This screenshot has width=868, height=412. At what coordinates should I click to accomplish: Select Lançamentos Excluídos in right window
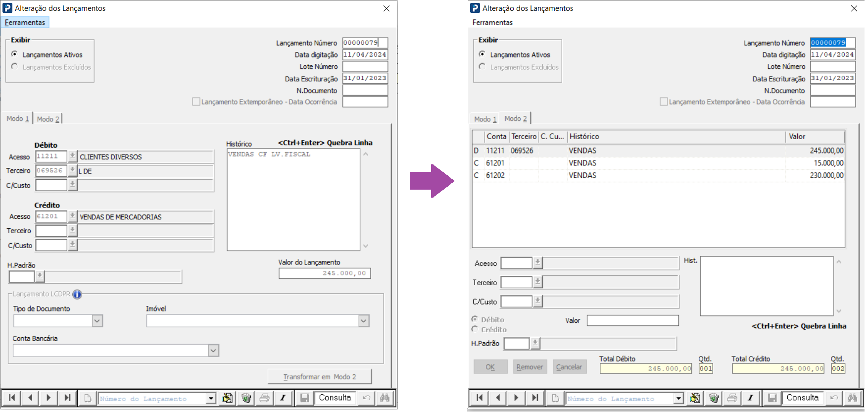click(x=482, y=66)
